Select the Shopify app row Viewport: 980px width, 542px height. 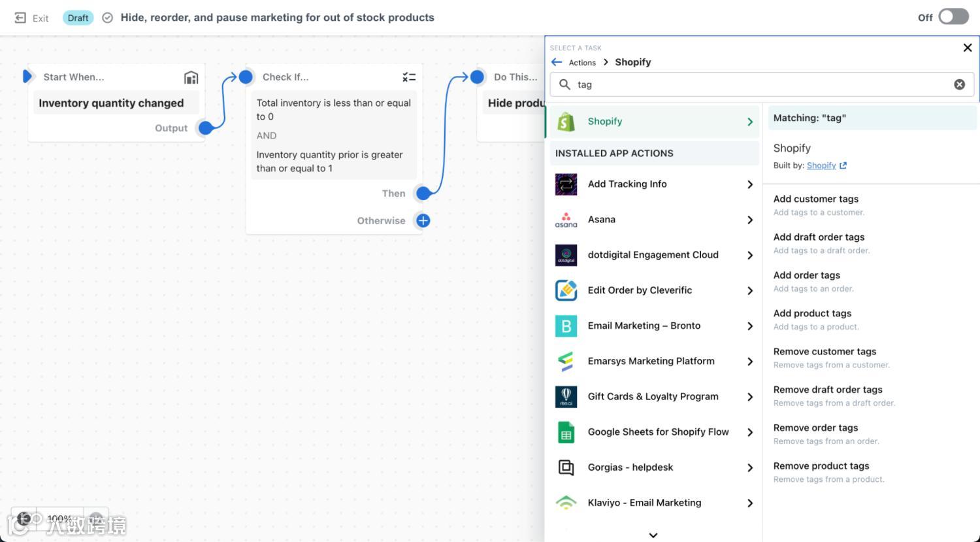coord(653,122)
